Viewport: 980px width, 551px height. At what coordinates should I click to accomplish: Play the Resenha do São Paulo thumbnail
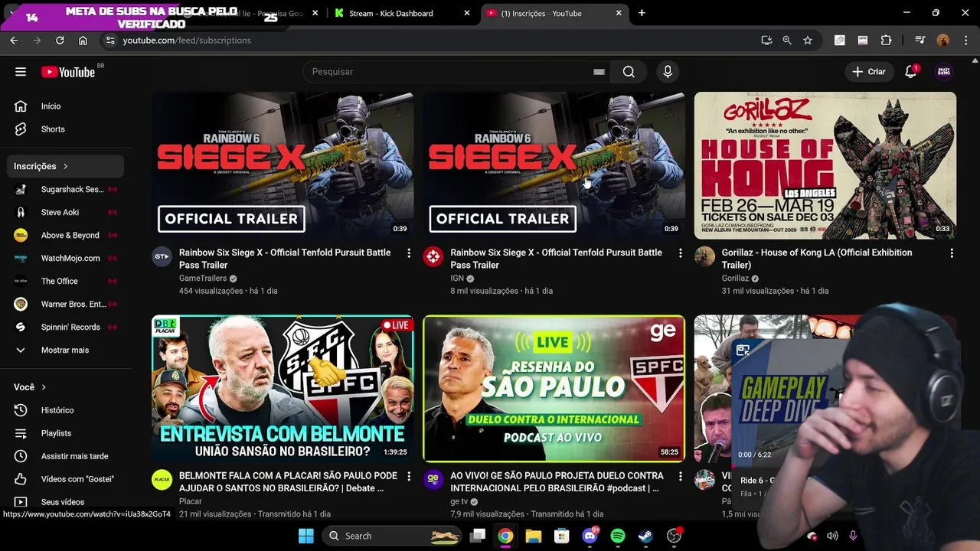[554, 389]
